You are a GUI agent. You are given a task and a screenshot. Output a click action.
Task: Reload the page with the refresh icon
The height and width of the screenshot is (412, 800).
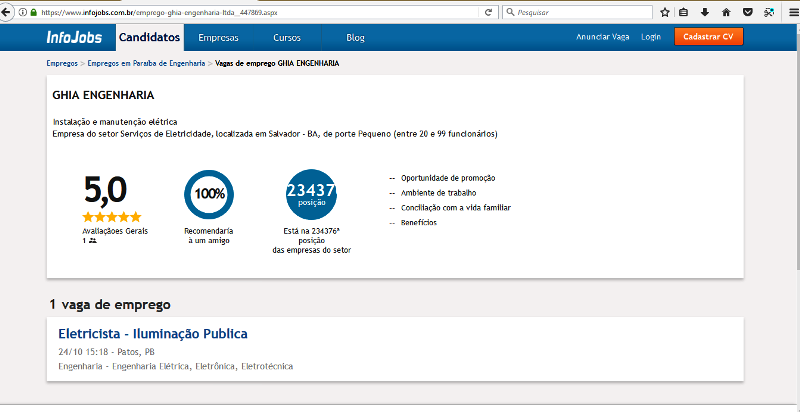click(x=488, y=12)
